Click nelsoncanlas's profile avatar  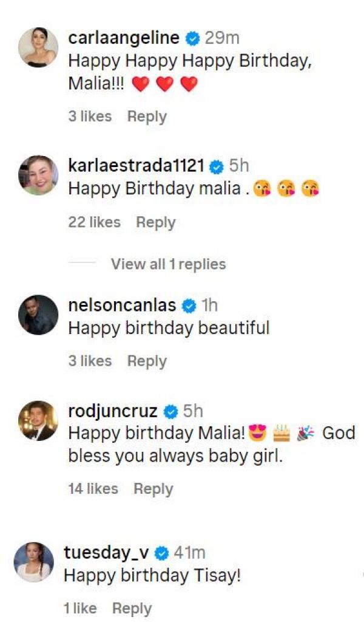pyautogui.click(x=38, y=314)
